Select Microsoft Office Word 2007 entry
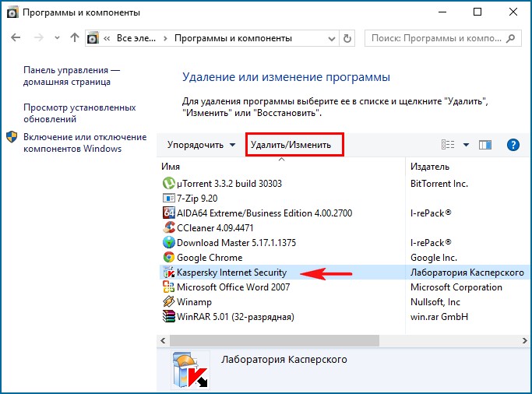 [x=234, y=287]
